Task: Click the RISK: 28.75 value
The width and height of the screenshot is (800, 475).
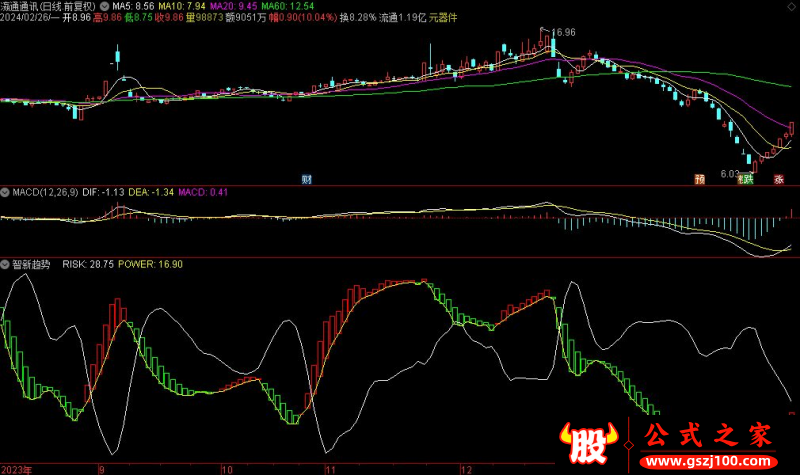Action: coord(88,264)
